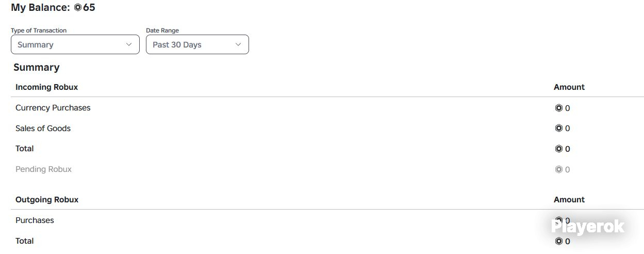This screenshot has width=644, height=254.
Task: Click the Pending Robux label
Action: (44, 169)
